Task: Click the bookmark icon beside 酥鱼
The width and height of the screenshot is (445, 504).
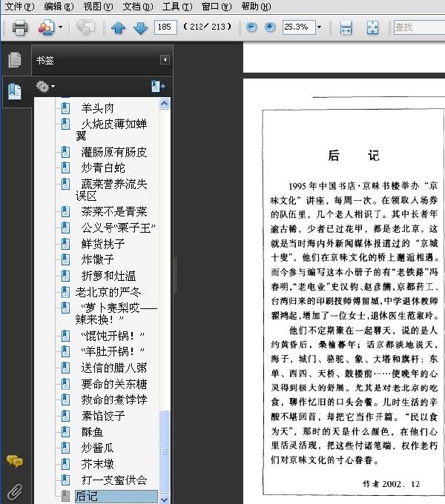Action: click(x=65, y=431)
